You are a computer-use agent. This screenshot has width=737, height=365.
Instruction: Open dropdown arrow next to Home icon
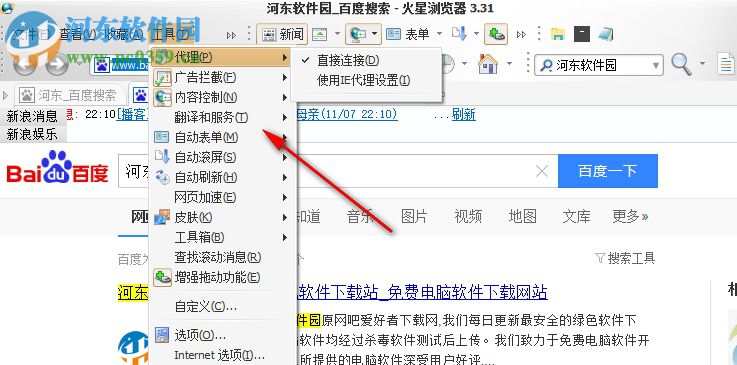510,63
